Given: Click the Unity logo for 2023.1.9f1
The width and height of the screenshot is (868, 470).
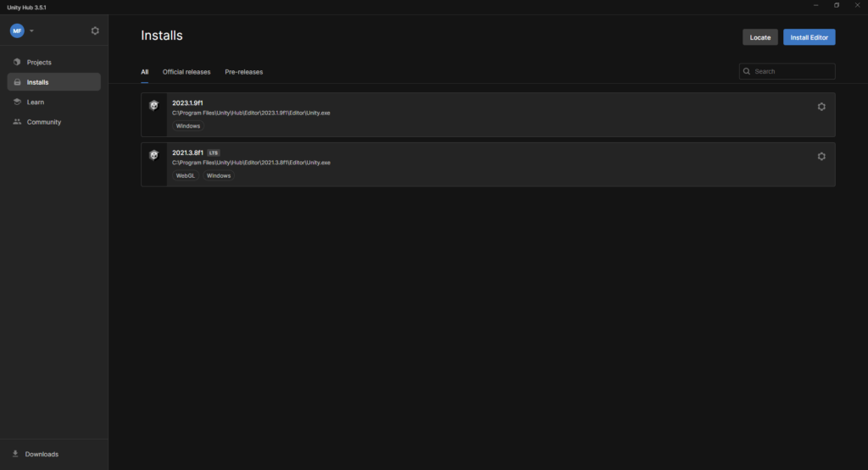Looking at the screenshot, I should (x=153, y=106).
